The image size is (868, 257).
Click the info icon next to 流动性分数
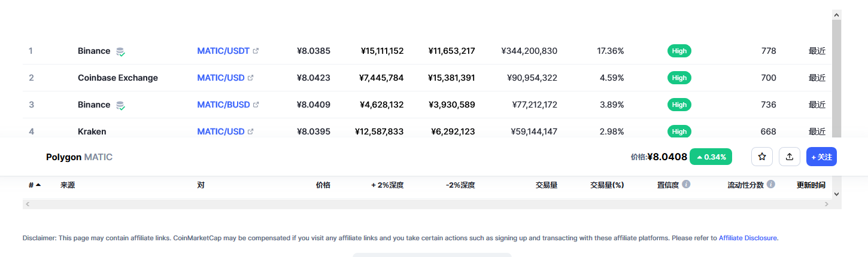coord(771,184)
